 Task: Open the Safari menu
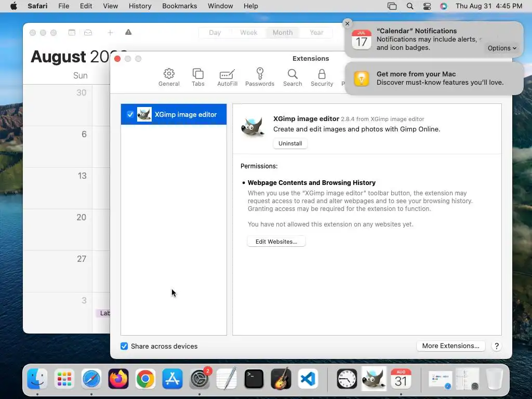click(37, 6)
